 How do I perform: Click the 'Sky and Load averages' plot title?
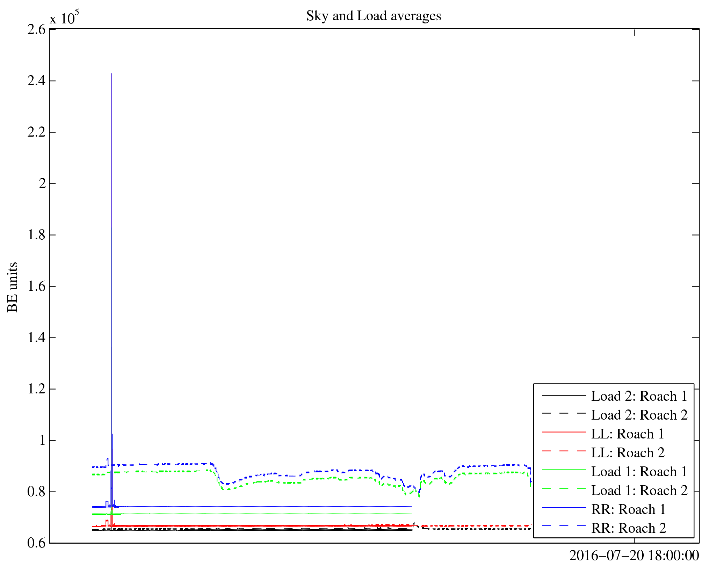(373, 16)
